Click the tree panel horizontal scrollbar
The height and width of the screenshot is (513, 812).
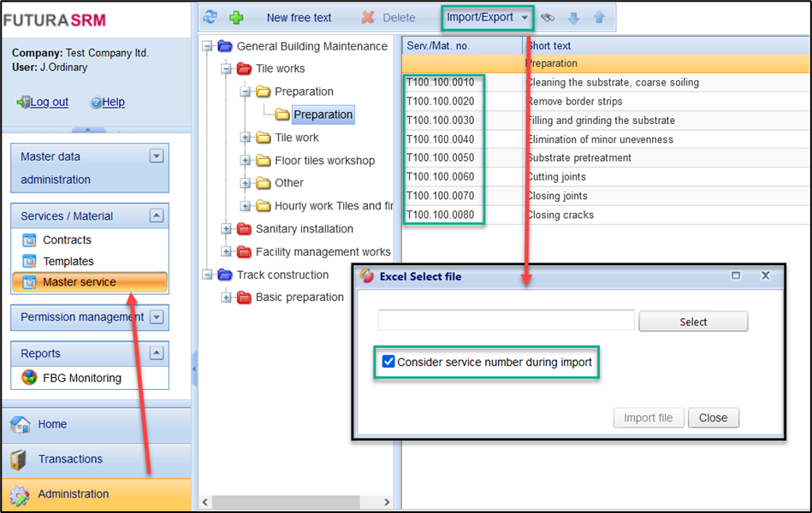pyautogui.click(x=295, y=502)
